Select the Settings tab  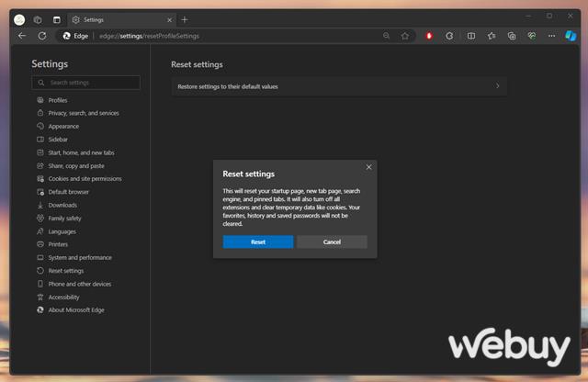[x=121, y=20]
